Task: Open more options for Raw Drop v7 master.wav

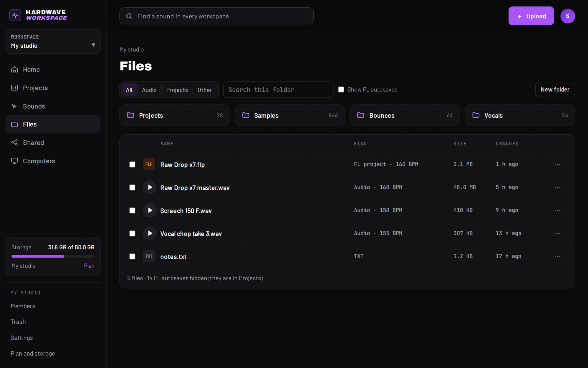Action: (x=557, y=188)
